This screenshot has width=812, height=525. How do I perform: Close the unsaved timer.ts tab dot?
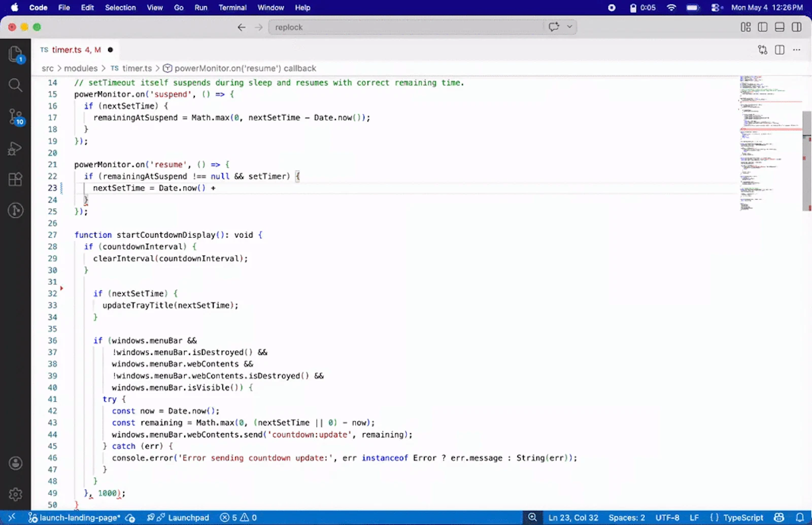(110, 50)
